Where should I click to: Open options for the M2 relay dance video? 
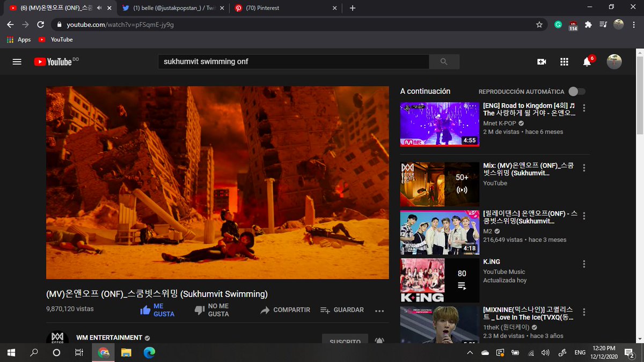(584, 216)
